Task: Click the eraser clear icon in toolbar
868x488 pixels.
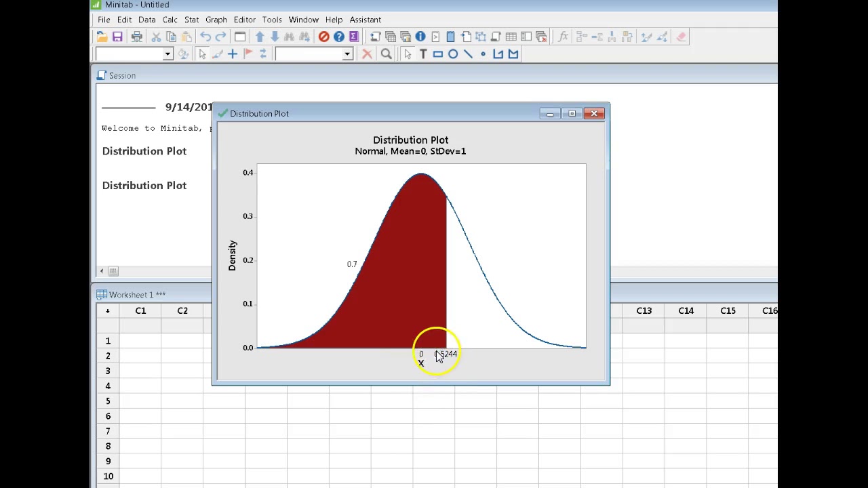Action: coord(682,37)
